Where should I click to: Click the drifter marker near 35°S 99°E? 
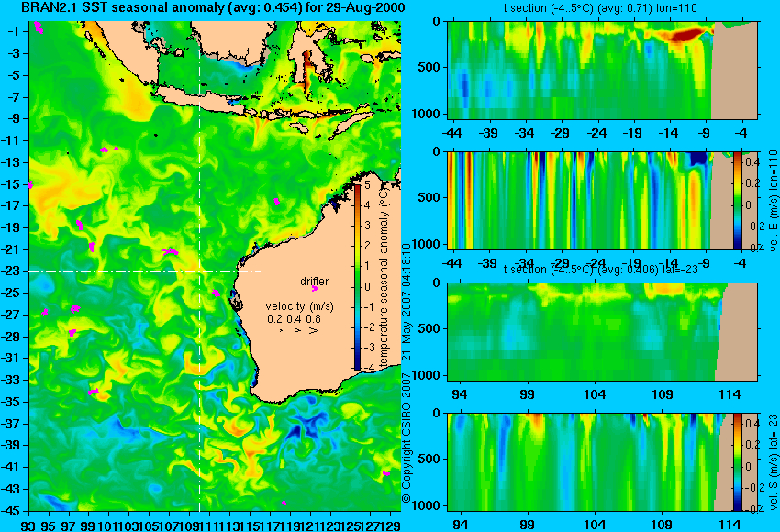(x=94, y=392)
